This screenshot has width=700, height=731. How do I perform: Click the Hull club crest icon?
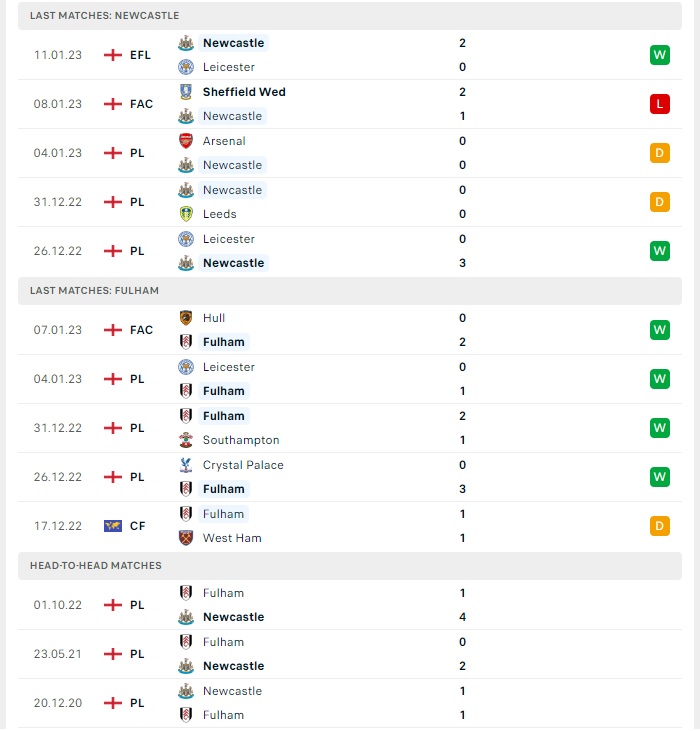pyautogui.click(x=186, y=318)
